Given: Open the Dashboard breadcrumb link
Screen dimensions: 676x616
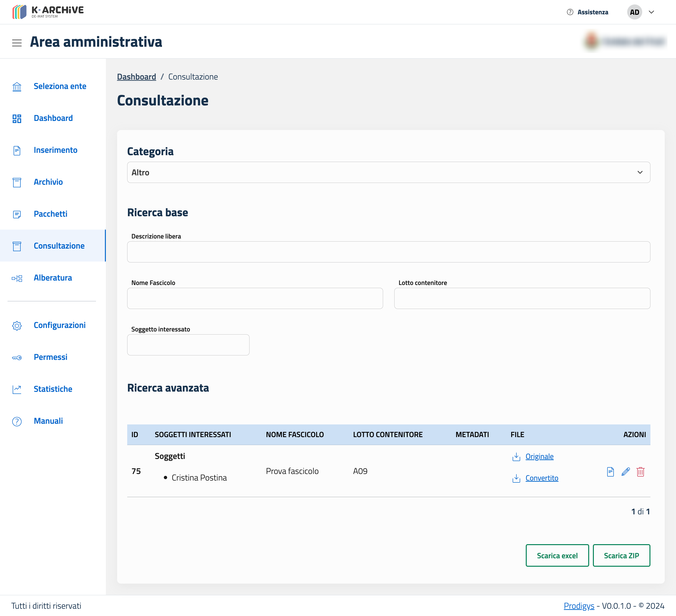Looking at the screenshot, I should 136,77.
